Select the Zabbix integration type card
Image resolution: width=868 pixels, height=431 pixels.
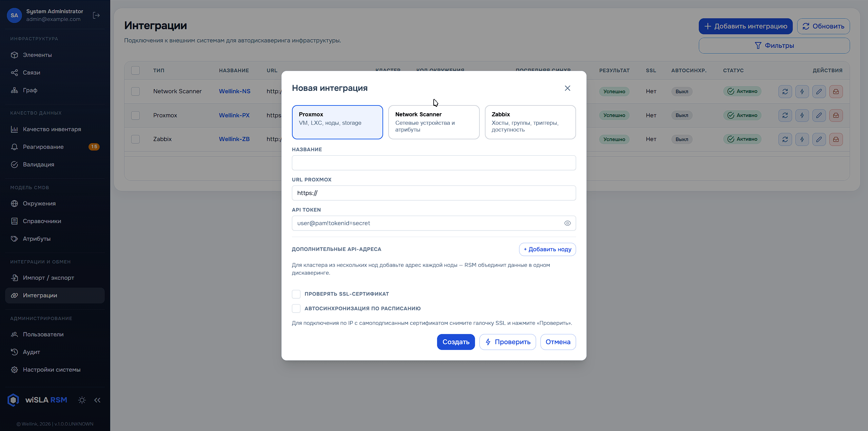tap(530, 122)
